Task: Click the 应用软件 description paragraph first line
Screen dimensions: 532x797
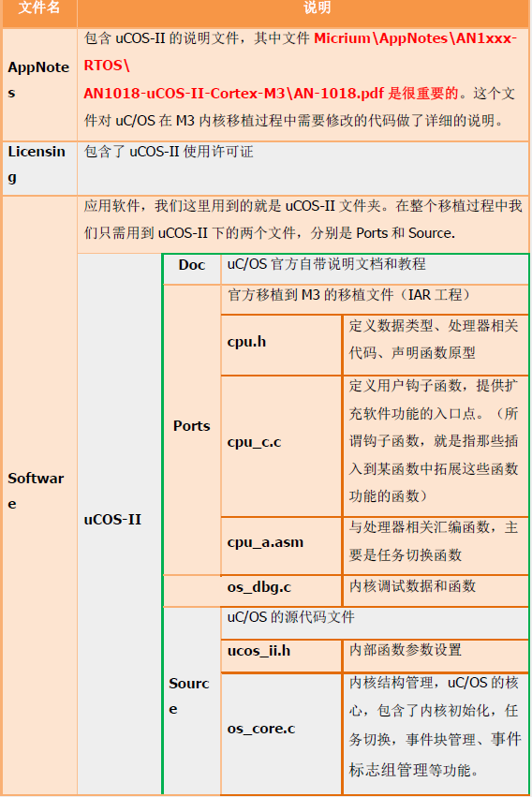Action: [x=303, y=206]
